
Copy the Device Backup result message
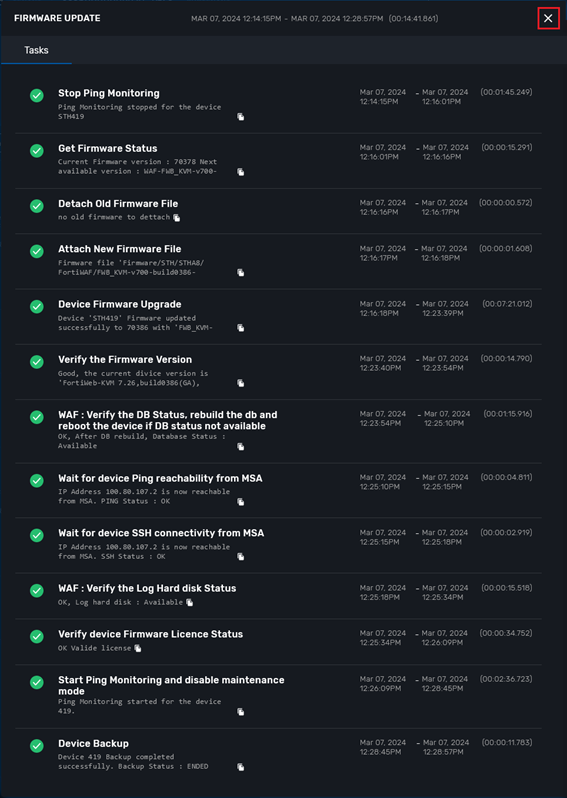(x=240, y=767)
